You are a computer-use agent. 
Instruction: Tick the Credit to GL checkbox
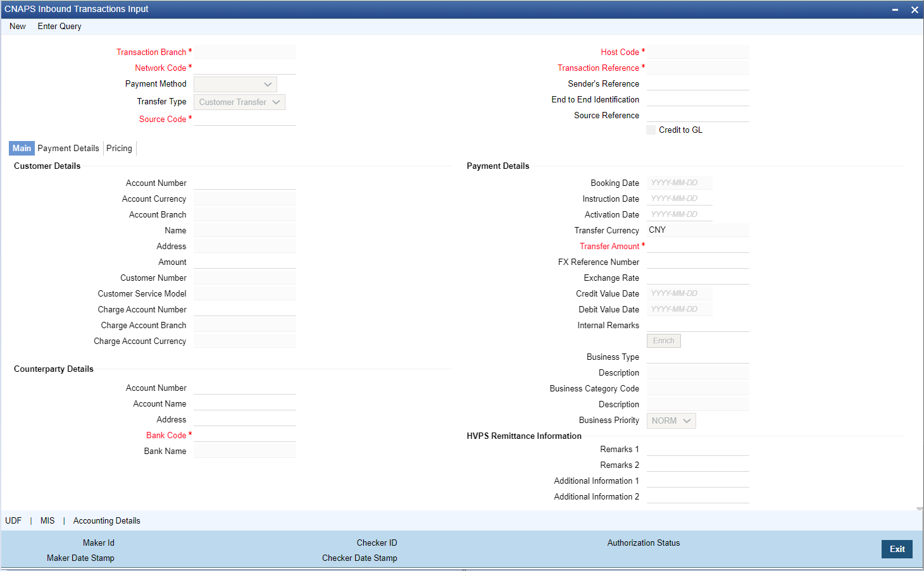651,130
